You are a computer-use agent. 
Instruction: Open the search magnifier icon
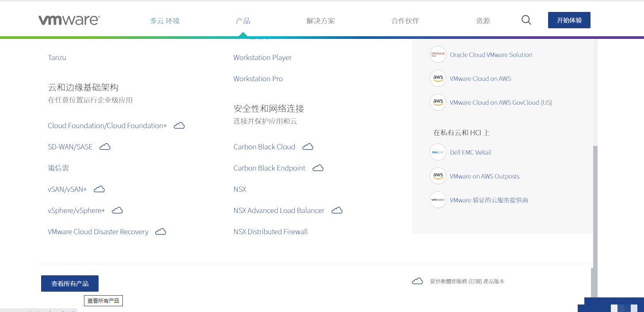(526, 20)
